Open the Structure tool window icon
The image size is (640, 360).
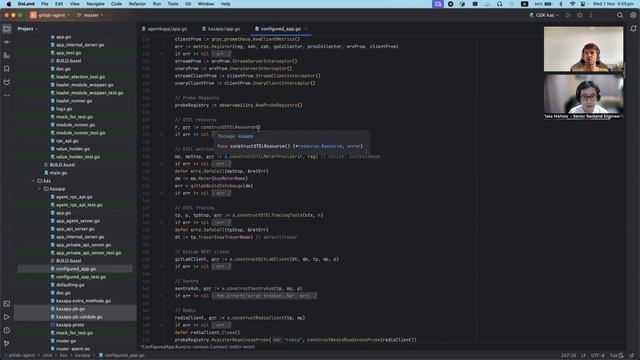click(x=7, y=56)
